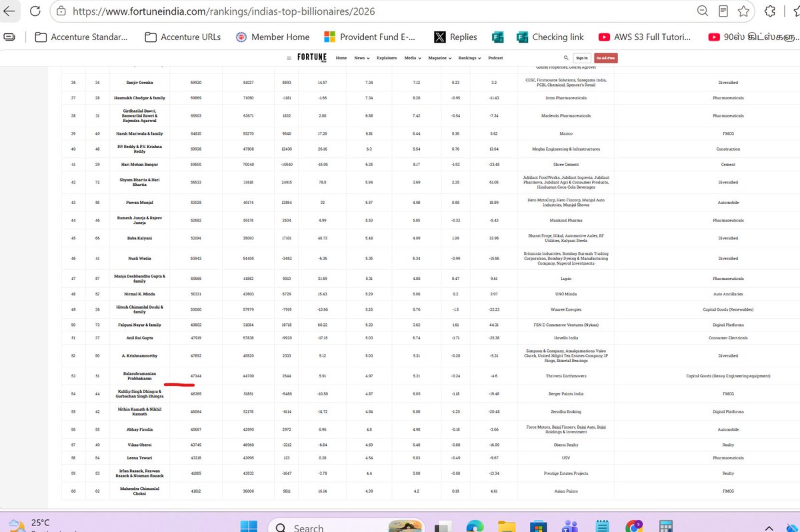Click the name Anil Rai Gupta
800x532 pixels.
139,337
